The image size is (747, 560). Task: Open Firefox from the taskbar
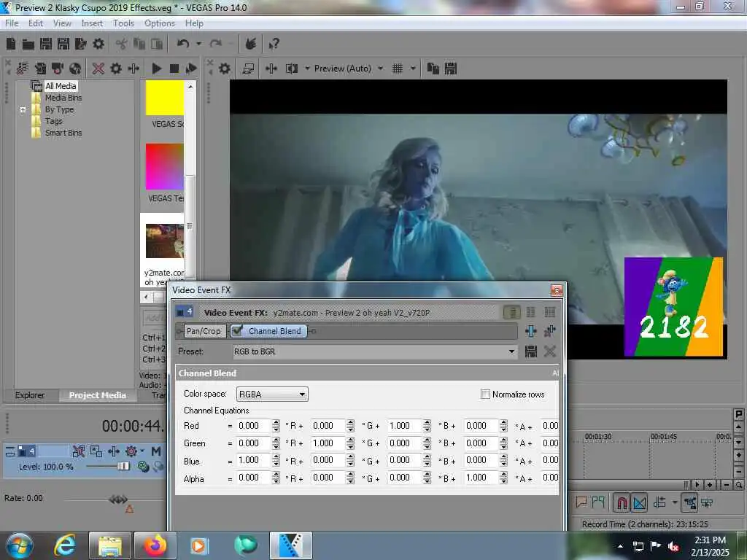tap(155, 545)
